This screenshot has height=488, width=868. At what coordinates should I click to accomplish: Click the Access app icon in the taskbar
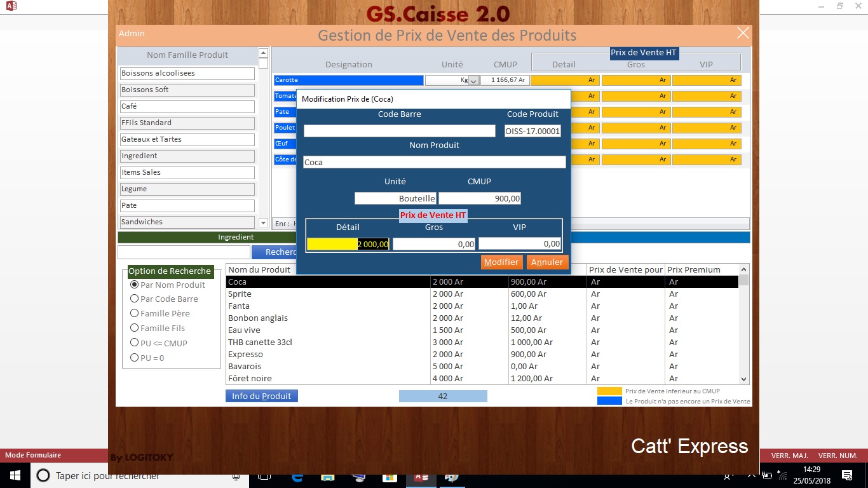[x=421, y=476]
